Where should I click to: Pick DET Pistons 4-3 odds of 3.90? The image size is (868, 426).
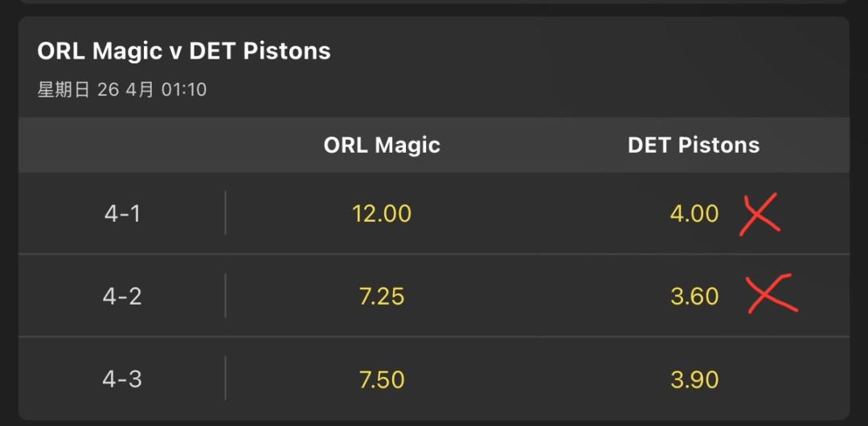pos(694,379)
